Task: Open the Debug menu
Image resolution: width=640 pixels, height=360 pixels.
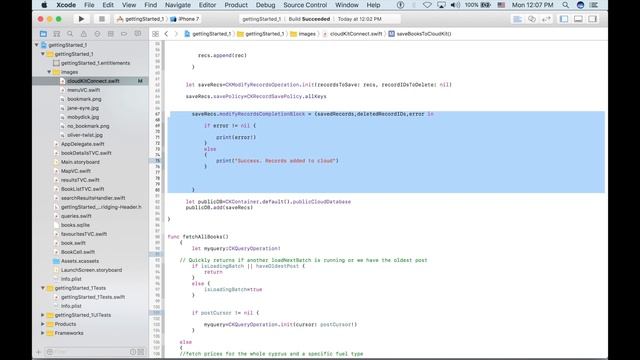Action: click(265, 5)
